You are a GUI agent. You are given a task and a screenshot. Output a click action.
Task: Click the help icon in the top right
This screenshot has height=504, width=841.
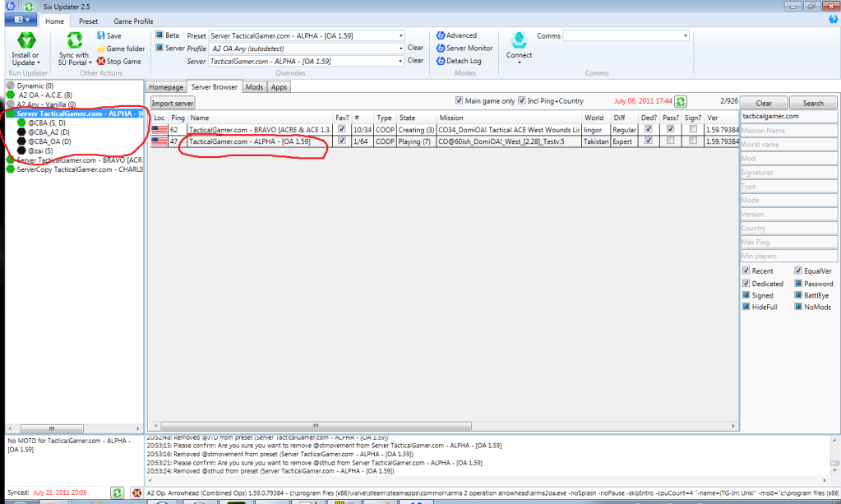point(833,19)
